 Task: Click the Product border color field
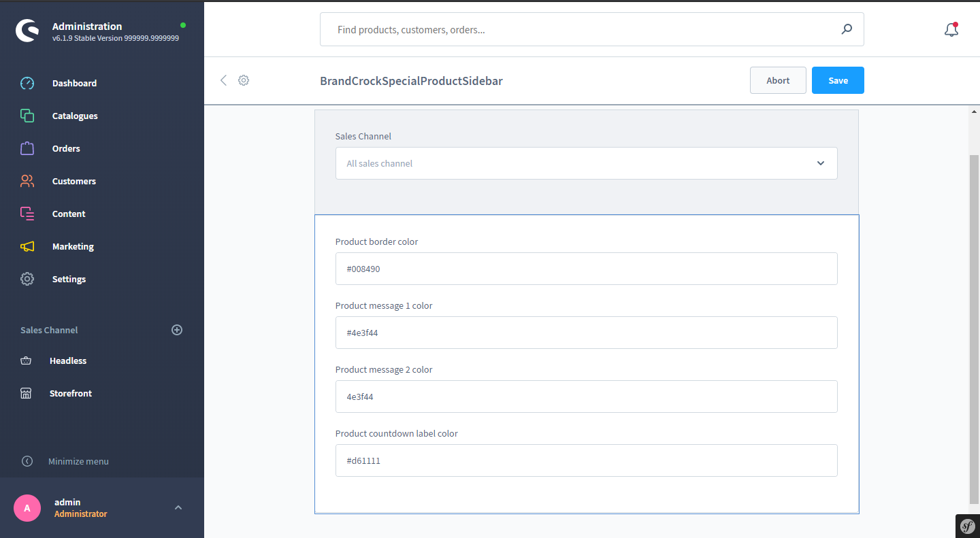pyautogui.click(x=586, y=269)
